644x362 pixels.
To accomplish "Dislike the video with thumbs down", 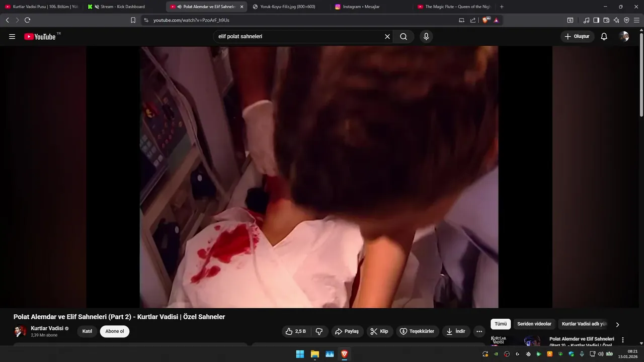I will (x=319, y=331).
